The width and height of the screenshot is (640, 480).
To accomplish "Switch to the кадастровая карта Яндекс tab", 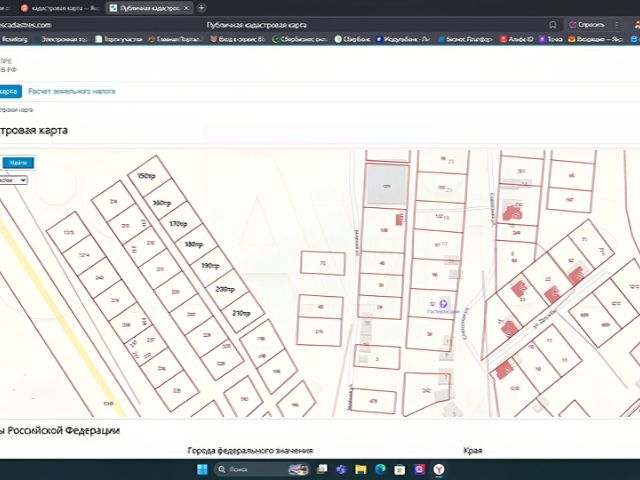I will coord(60,8).
